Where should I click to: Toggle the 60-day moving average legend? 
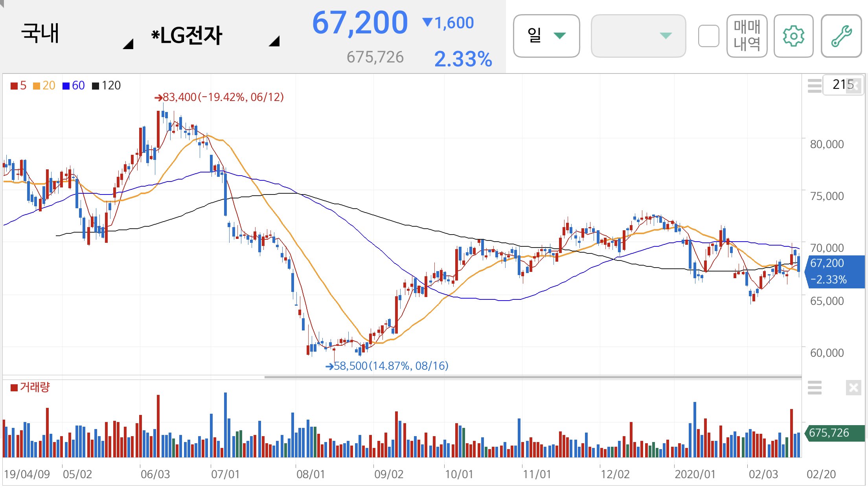point(74,85)
